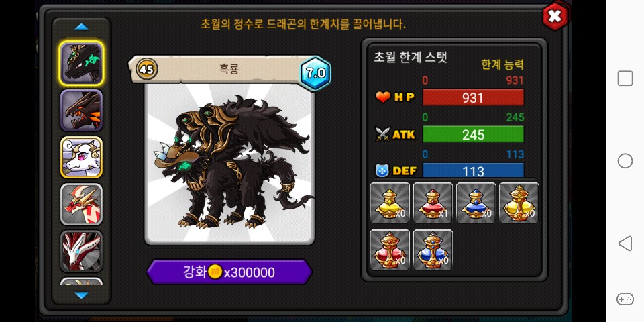This screenshot has height=322, width=644.
Task: Tap the red HP 931 stat bar
Action: [x=473, y=97]
